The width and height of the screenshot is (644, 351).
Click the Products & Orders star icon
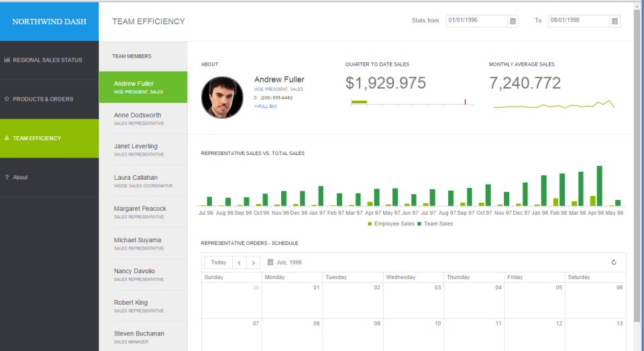point(7,99)
